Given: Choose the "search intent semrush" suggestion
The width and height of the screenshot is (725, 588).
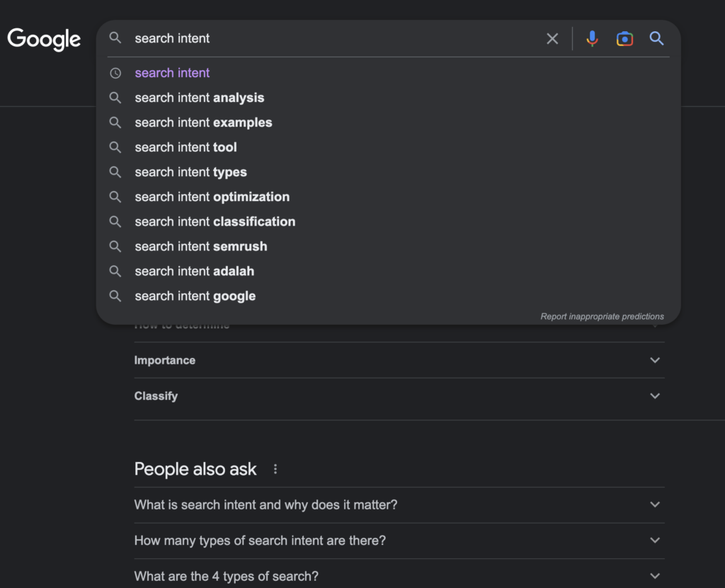Looking at the screenshot, I should click(x=201, y=246).
